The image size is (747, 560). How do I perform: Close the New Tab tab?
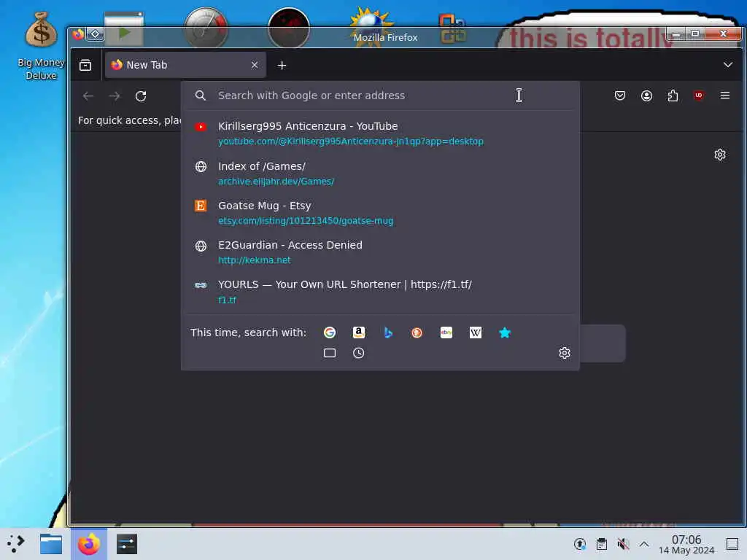(255, 65)
